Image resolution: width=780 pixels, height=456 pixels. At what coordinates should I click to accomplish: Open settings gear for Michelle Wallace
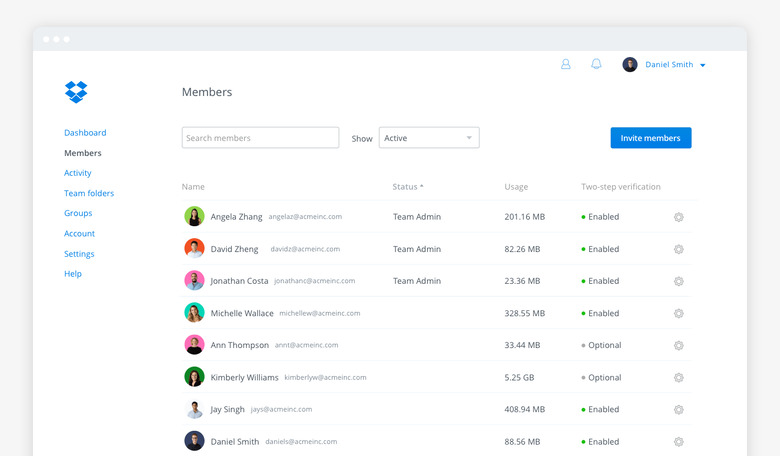coord(679,313)
